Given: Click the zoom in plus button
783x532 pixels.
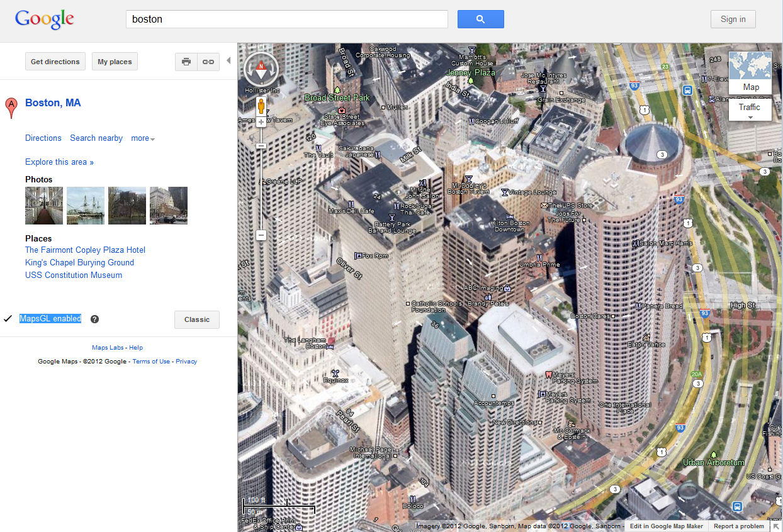Looking at the screenshot, I should pyautogui.click(x=261, y=122).
